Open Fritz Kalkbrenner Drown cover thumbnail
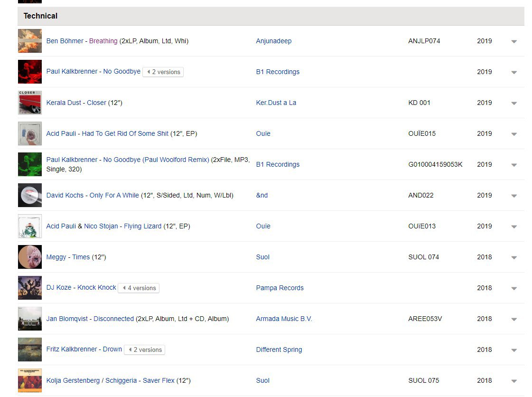Image resolution: width=532 pixels, height=397 pixels. click(x=30, y=350)
